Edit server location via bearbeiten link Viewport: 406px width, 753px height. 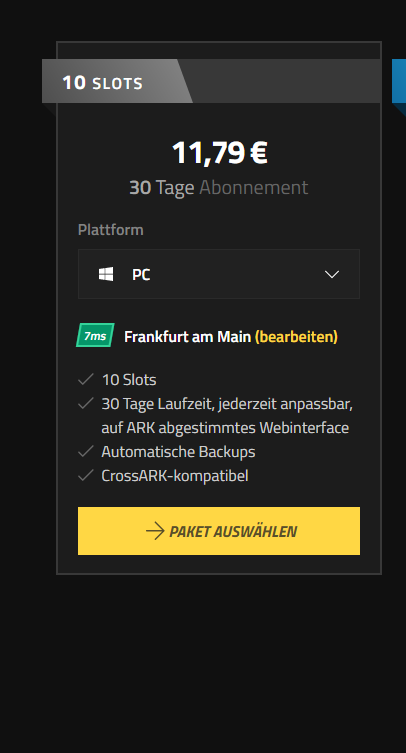296,337
